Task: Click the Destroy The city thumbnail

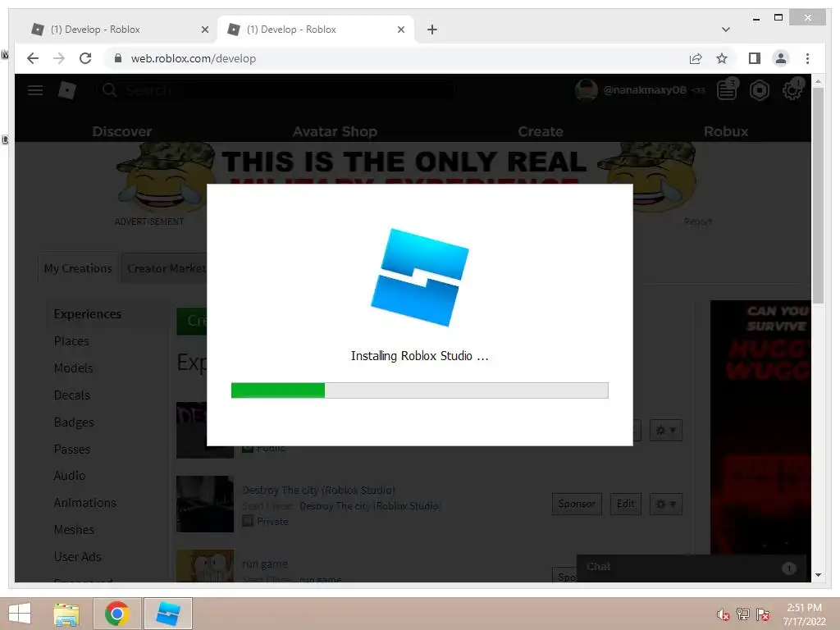Action: pyautogui.click(x=204, y=504)
